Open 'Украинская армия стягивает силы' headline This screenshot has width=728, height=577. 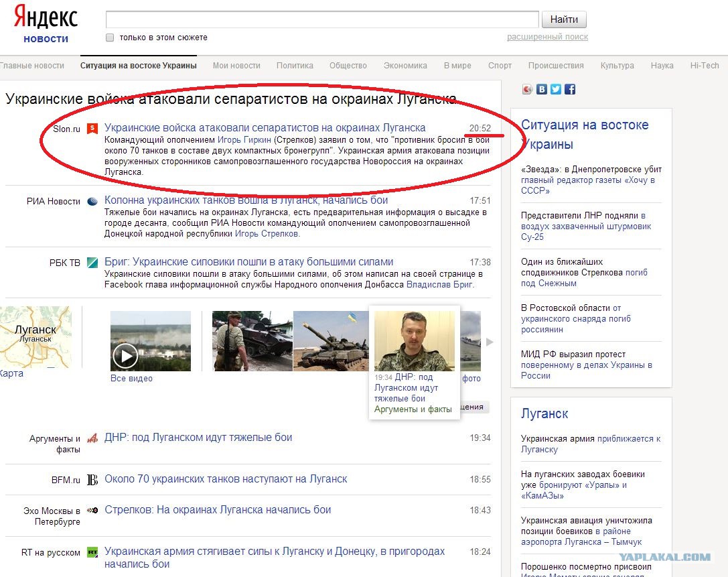coord(275,558)
